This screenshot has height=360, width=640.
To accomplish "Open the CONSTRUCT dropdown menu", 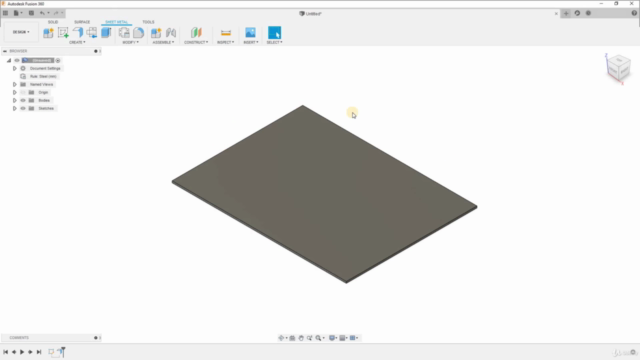I will (x=196, y=42).
